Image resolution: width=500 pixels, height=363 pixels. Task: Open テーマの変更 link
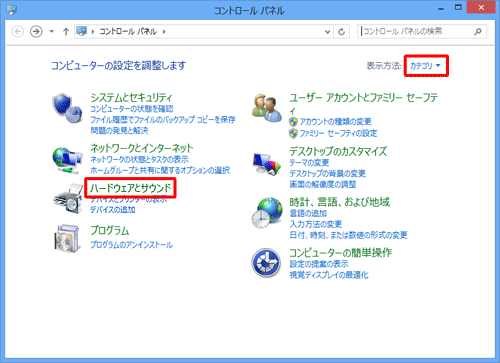tap(309, 163)
